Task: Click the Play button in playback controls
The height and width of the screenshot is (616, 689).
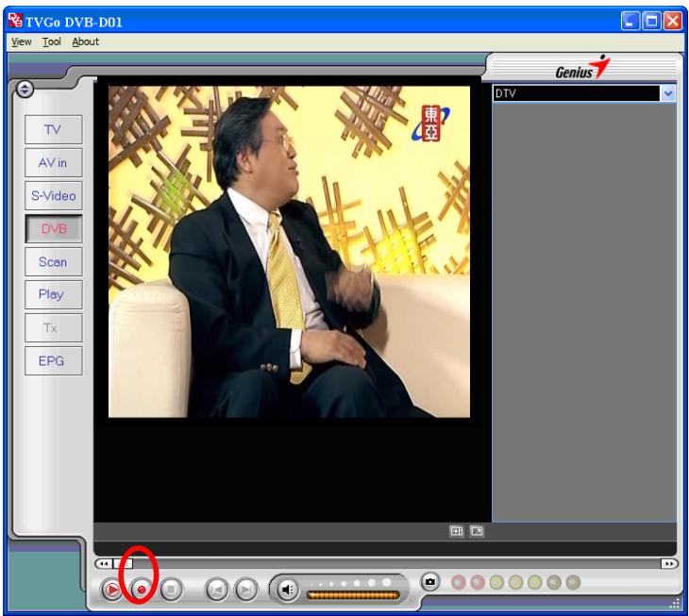Action: click(111, 590)
